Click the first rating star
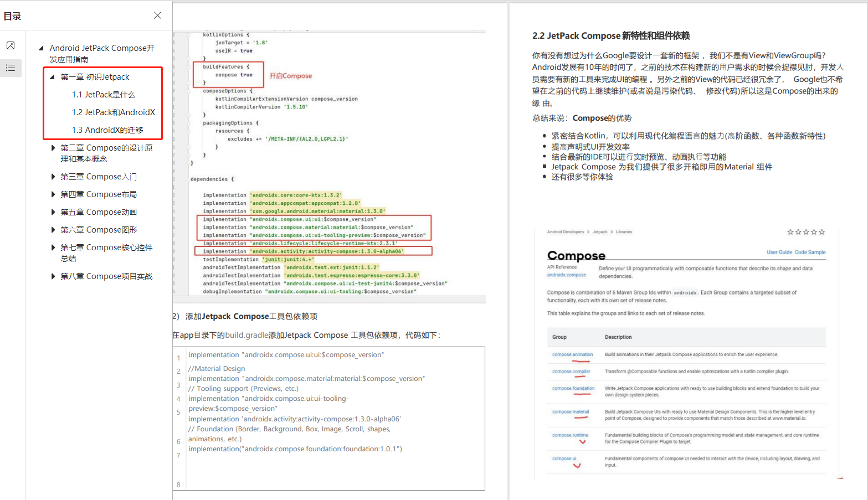 coord(790,232)
